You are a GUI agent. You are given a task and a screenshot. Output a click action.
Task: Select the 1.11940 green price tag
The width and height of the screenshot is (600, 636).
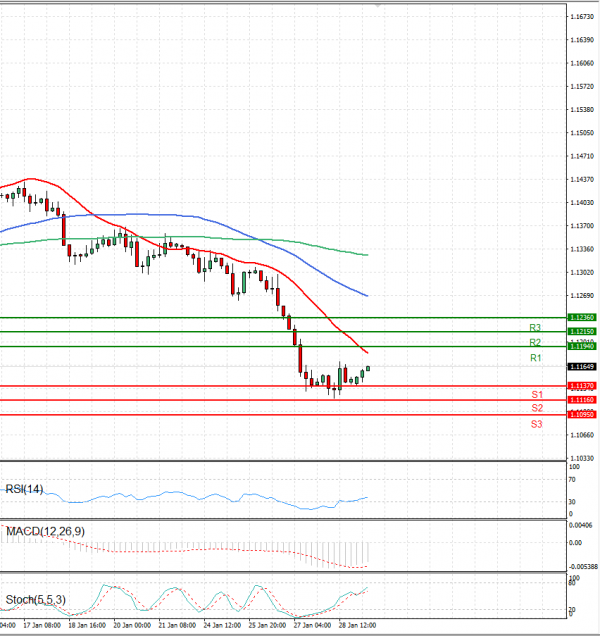pyautogui.click(x=582, y=346)
